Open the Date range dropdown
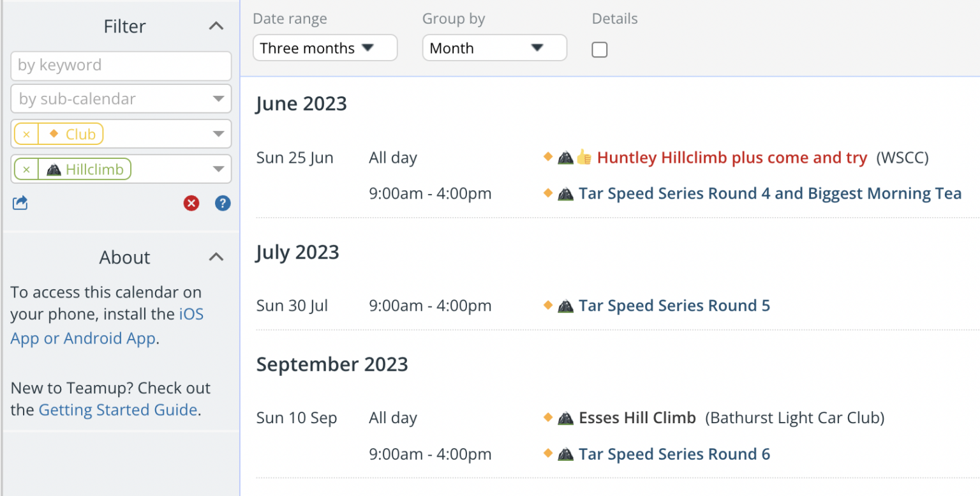 point(325,49)
